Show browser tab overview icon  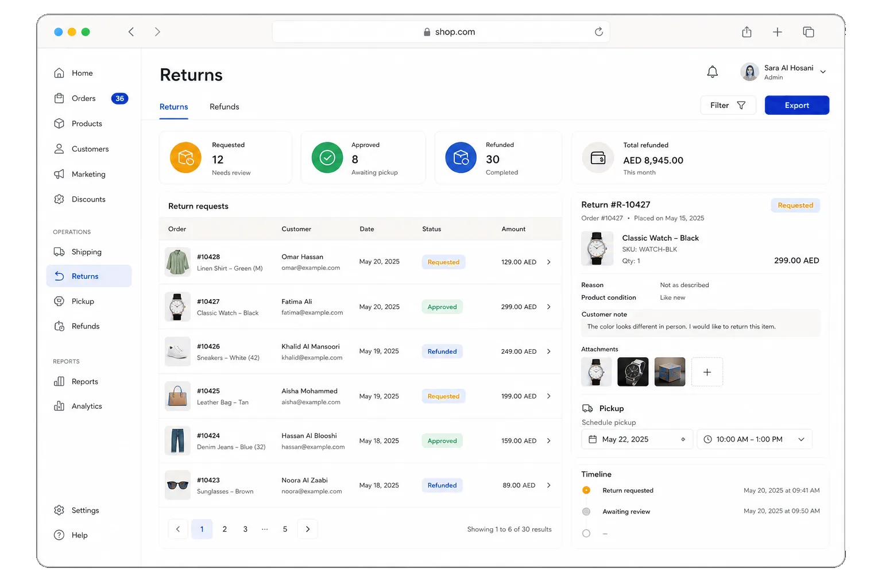click(x=808, y=32)
